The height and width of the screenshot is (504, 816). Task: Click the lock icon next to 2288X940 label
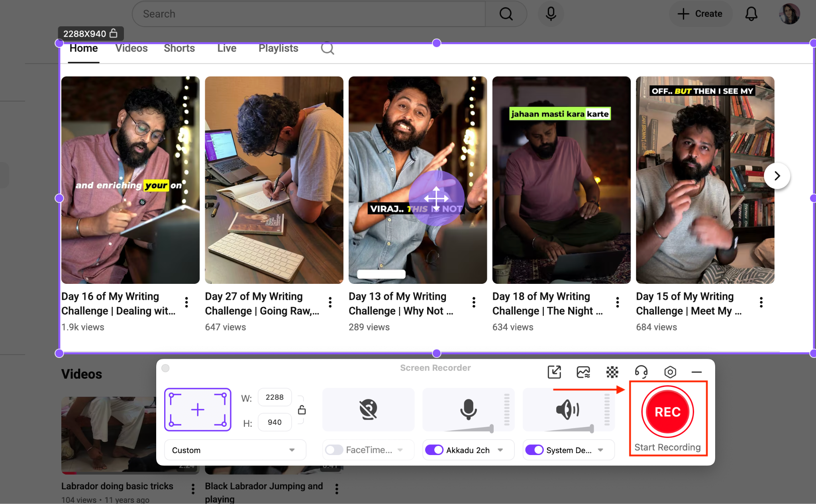point(114,33)
